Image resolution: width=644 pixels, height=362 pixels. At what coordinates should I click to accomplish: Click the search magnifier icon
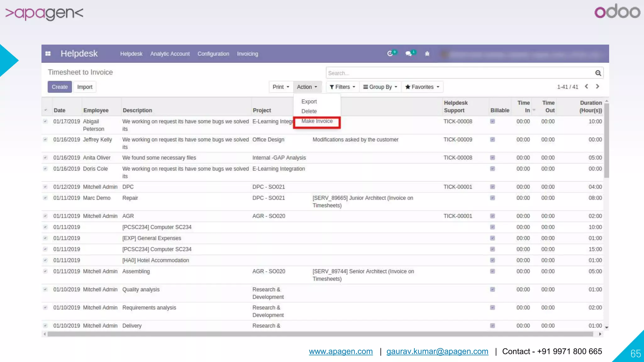598,73
